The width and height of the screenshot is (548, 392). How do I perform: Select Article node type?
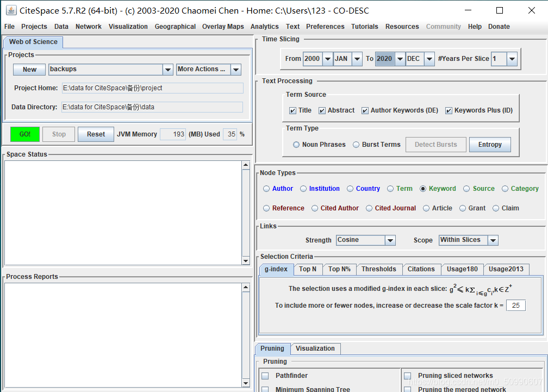[426, 208]
